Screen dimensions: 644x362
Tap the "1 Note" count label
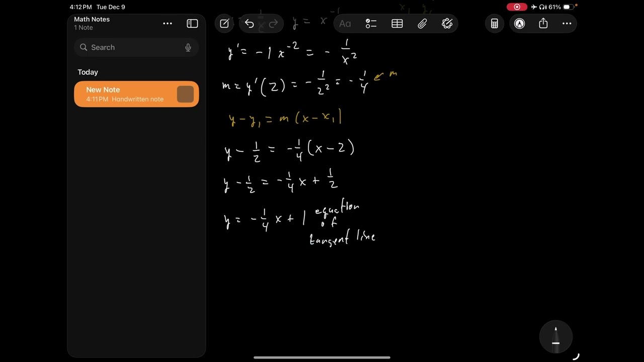coord(84,28)
